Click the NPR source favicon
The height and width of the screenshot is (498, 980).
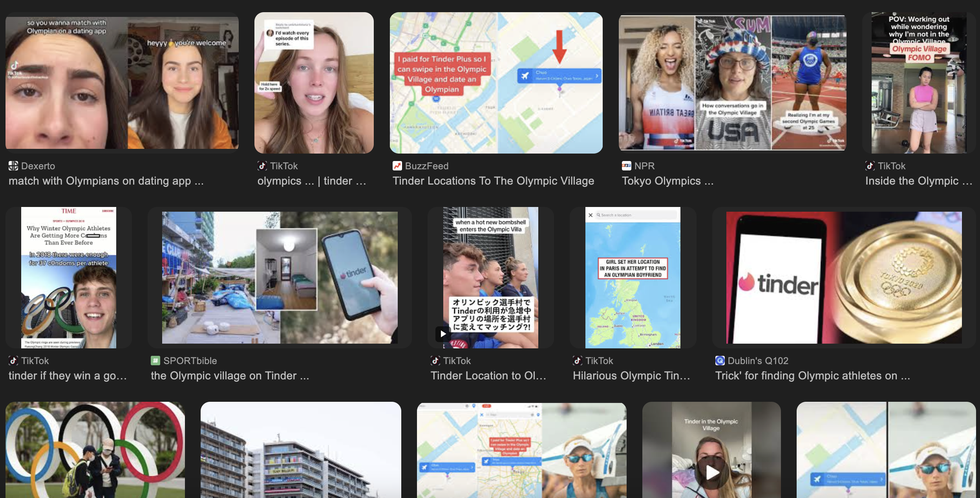coord(626,166)
